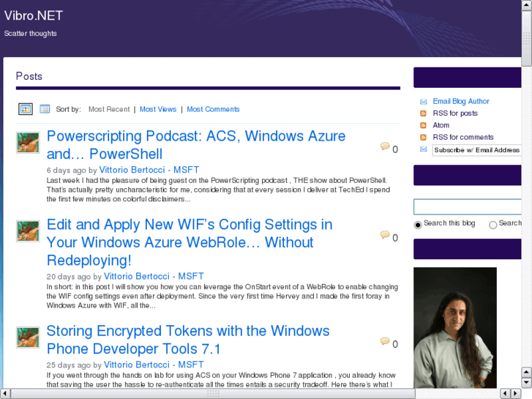532x399 pixels.
Task: Open Edit and Apply New WIF's Config Settings post
Action: click(190, 242)
